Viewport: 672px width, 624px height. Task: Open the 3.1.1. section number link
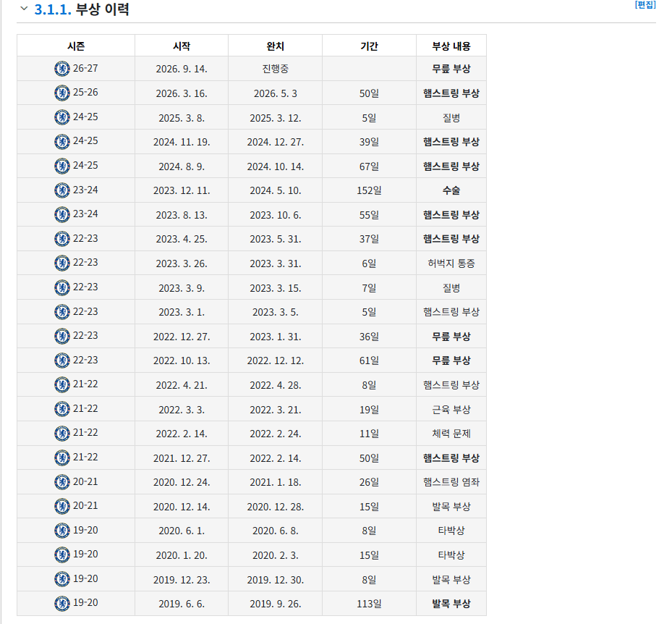(53, 9)
